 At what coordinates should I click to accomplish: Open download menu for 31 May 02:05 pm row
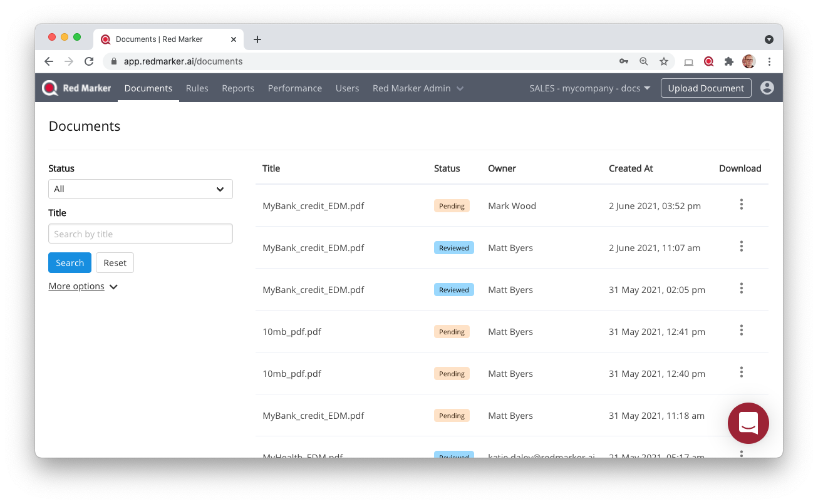(741, 289)
